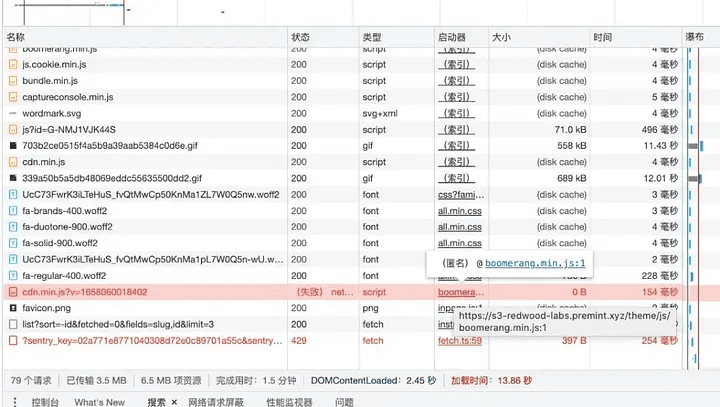
Task: Click the bundle.min.js script file icon
Action: tap(13, 81)
